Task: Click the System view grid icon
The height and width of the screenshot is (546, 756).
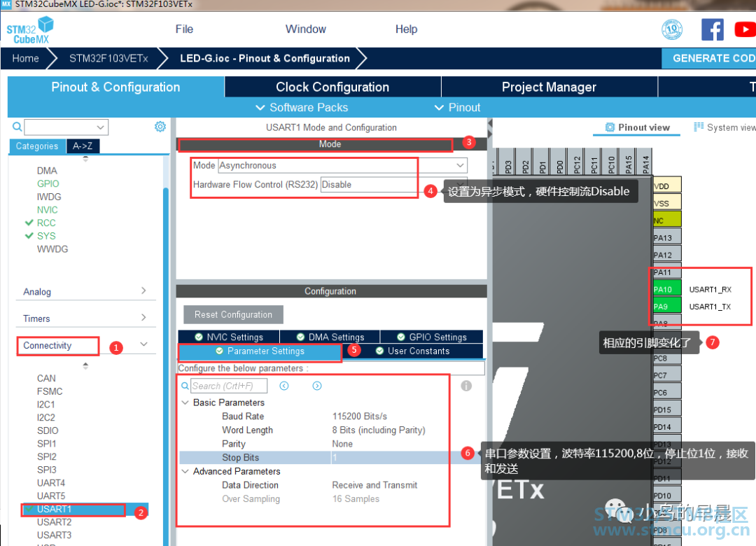Action: [x=699, y=127]
